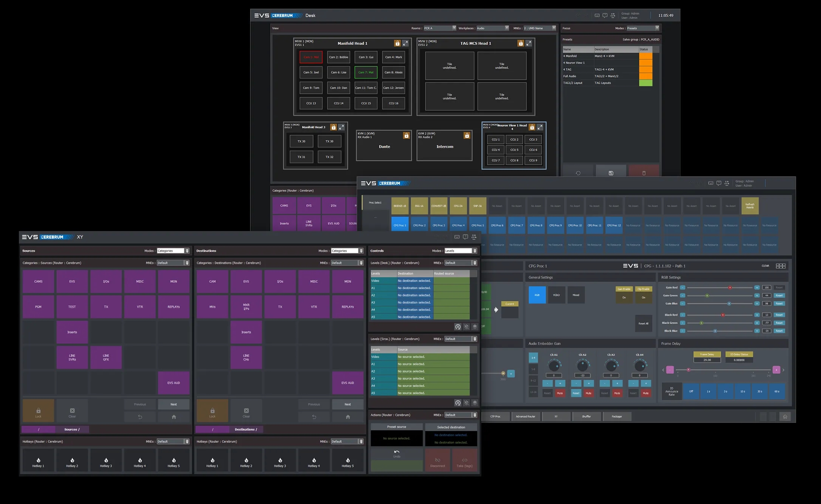Click the home icon in the CPG bottom bar
821x504 pixels.
coord(785,416)
